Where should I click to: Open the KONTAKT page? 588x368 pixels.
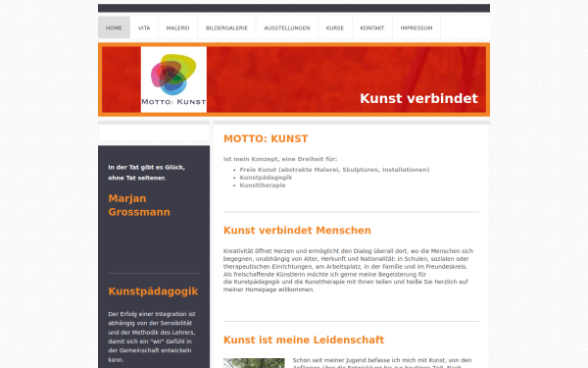coord(372,27)
